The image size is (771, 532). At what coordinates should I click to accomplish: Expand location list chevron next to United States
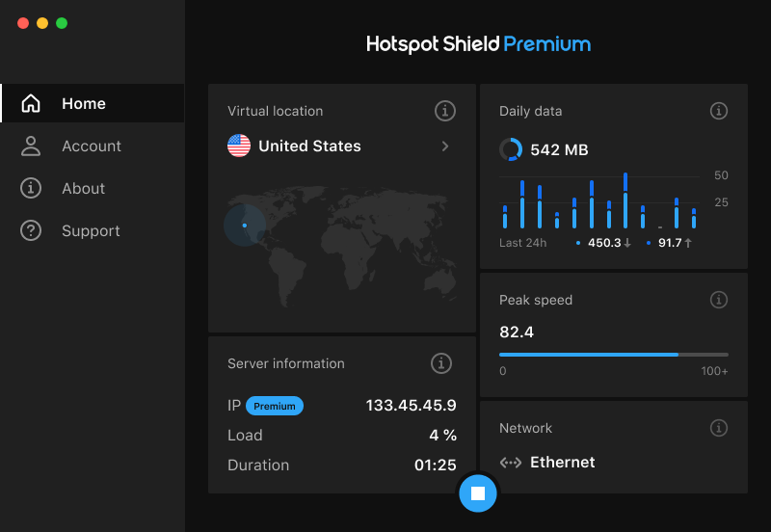[445, 146]
